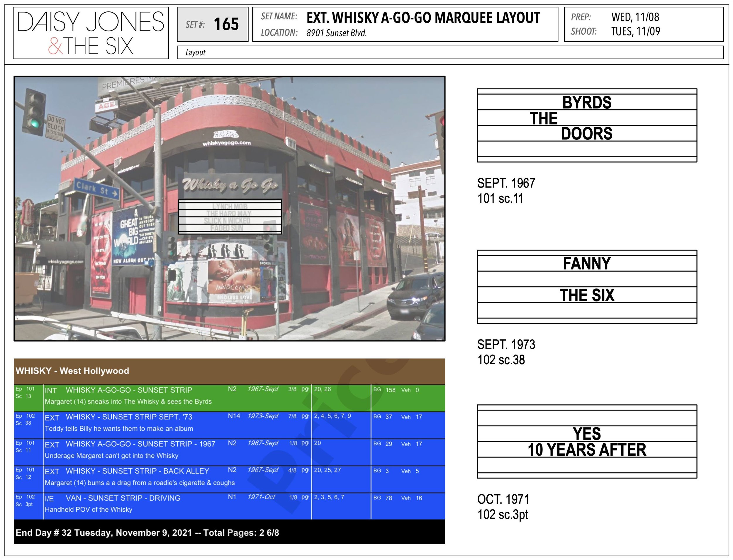Select THE SIX marquee text
Screen dimensions: 733x560
point(587,295)
